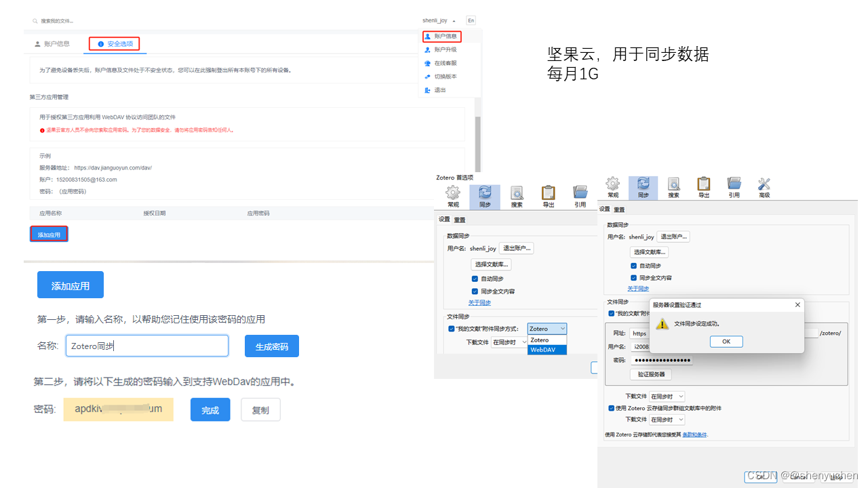Open 引用 pane in Zotero window with WebDAV list
868x488 pixels.
pos(580,197)
